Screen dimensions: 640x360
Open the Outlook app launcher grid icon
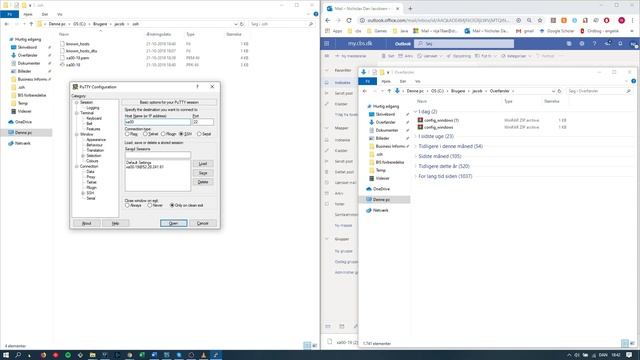click(327, 44)
